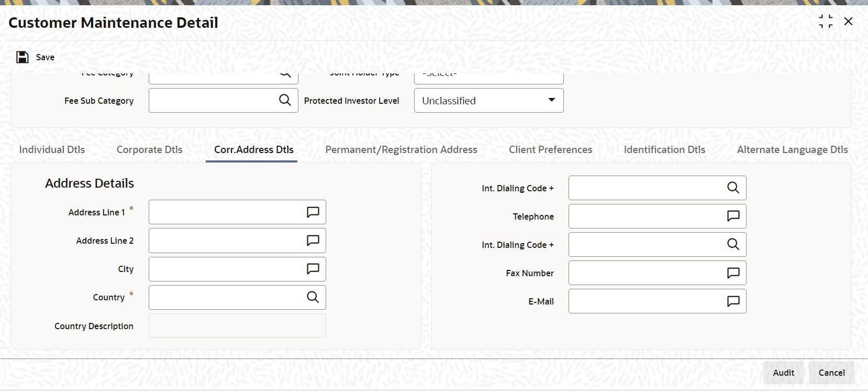Screen dimensions: 868x391
Task: Open Address Line 2 text editor icon
Action: pyautogui.click(x=313, y=241)
